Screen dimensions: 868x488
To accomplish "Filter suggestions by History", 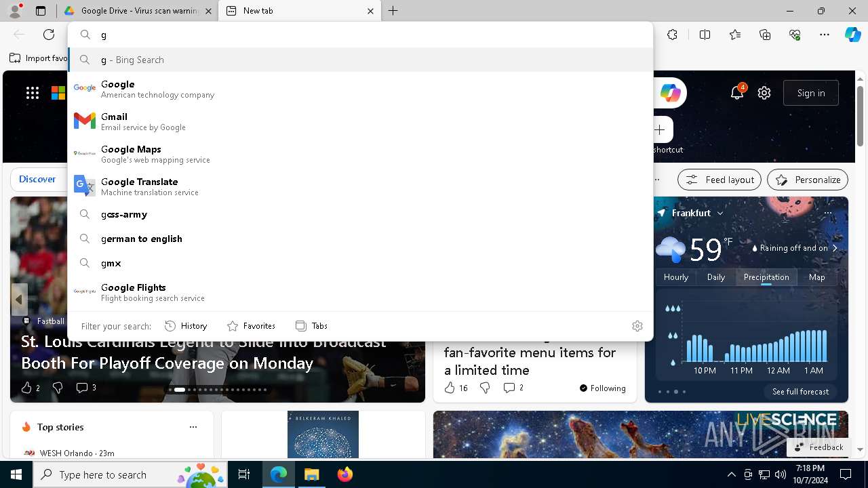I will coord(186,326).
